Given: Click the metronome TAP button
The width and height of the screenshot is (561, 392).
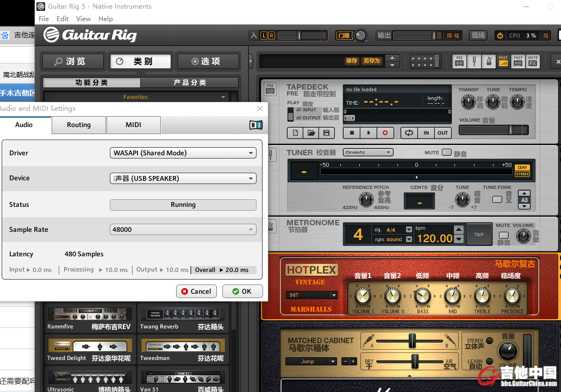Looking at the screenshot, I should 479,235.
